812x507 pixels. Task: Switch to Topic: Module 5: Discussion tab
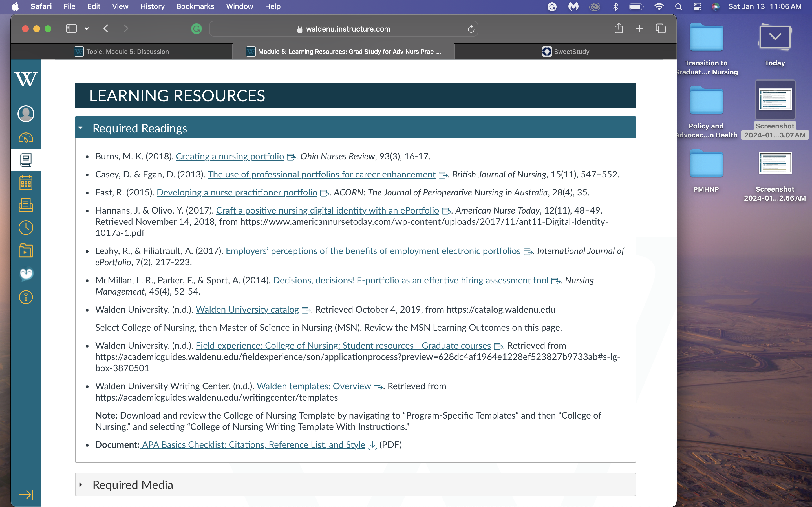pyautogui.click(x=122, y=52)
